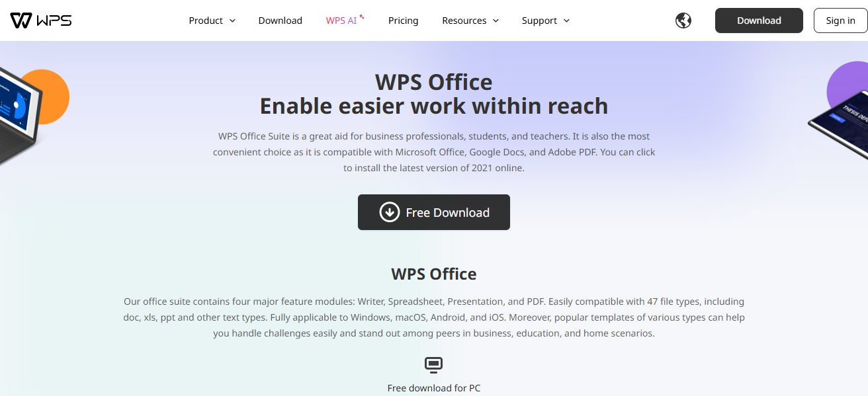868x396 pixels.
Task: Open the language globe icon
Action: pyautogui.click(x=683, y=20)
